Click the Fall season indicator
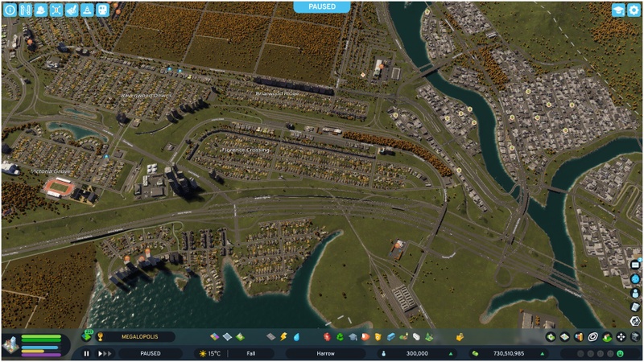The width and height of the screenshot is (644, 362). coord(251,353)
